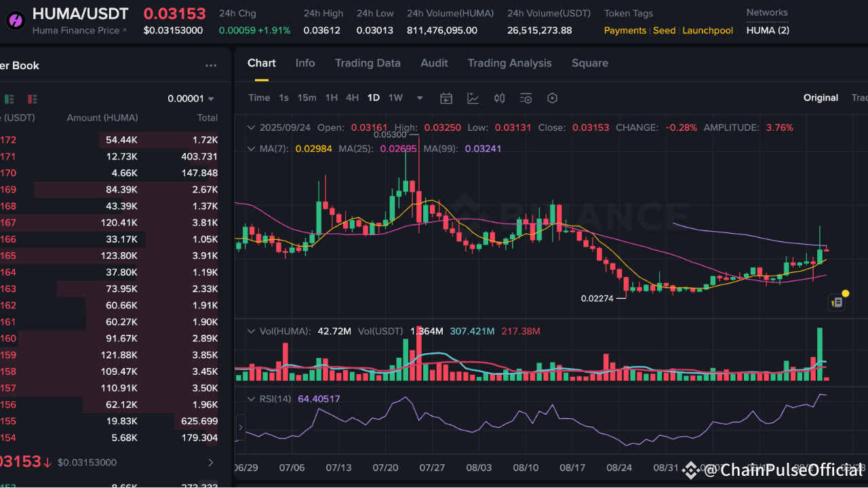The image size is (868, 488).
Task: Select the 1H chart interval
Action: click(331, 98)
